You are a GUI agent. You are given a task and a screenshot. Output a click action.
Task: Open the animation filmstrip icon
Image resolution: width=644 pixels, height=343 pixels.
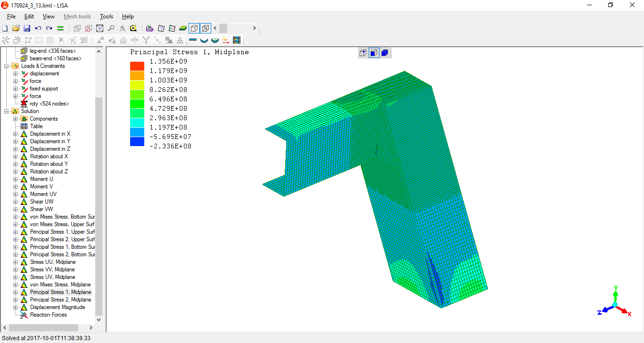coord(237,41)
